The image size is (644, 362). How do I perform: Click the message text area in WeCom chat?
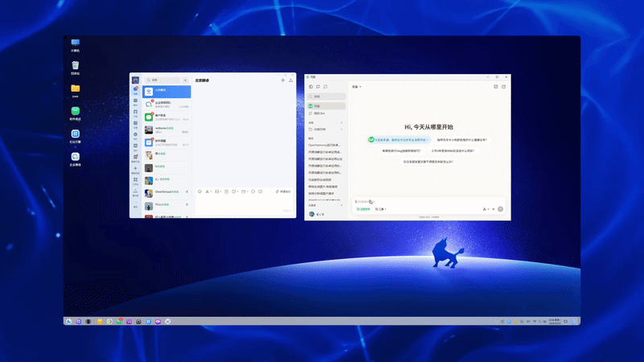click(244, 203)
